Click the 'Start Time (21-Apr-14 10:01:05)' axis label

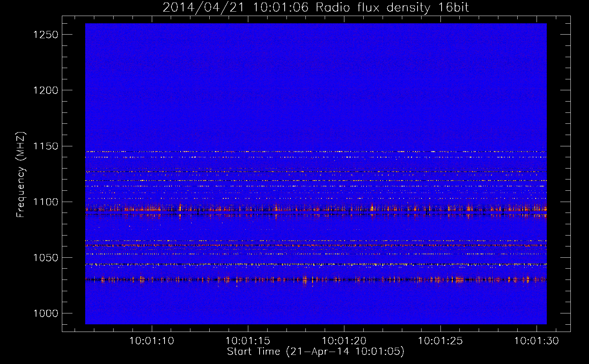coord(316,352)
